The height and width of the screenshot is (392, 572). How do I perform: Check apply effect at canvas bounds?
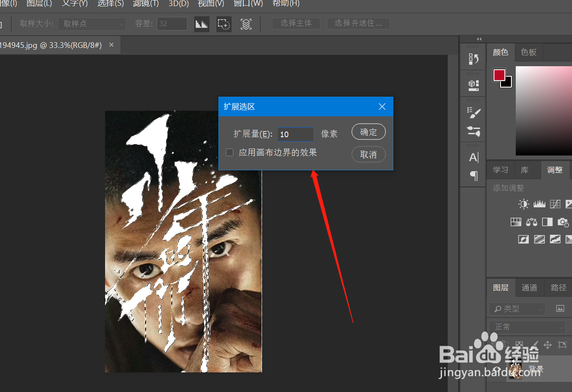229,152
